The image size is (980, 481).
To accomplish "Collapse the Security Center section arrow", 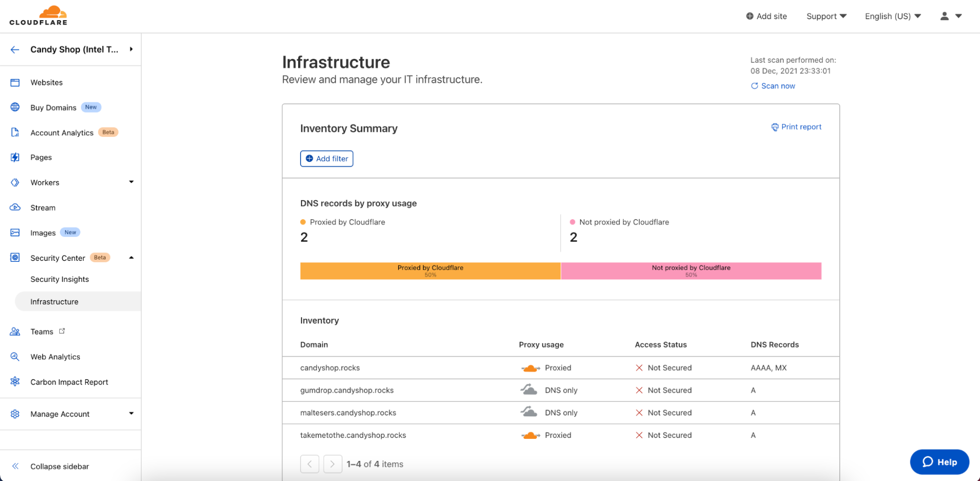I will point(131,257).
